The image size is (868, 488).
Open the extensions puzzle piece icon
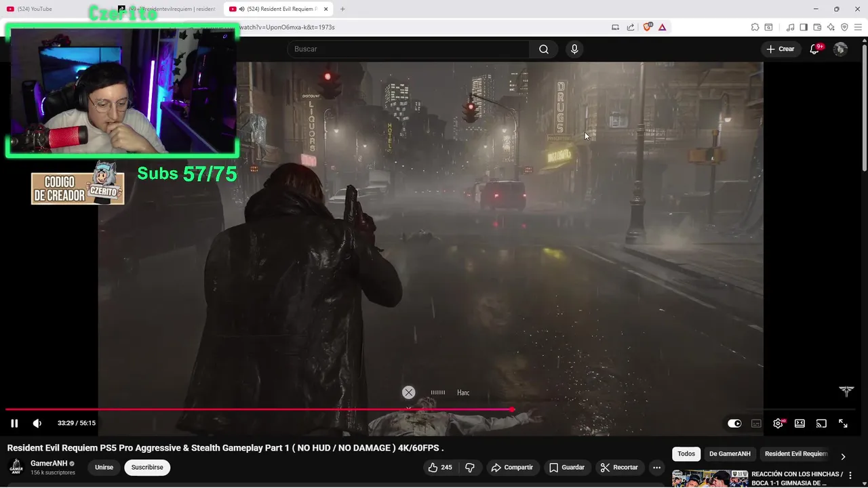pyautogui.click(x=755, y=27)
